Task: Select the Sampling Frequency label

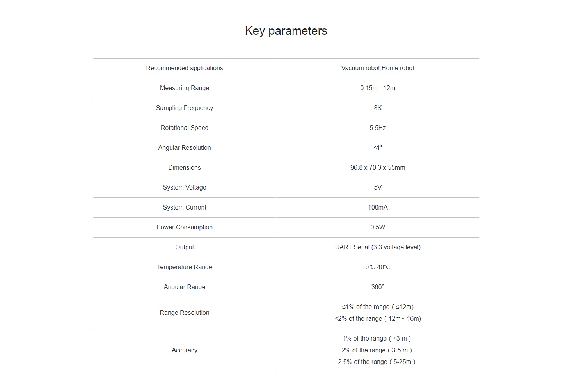Action: (185, 108)
